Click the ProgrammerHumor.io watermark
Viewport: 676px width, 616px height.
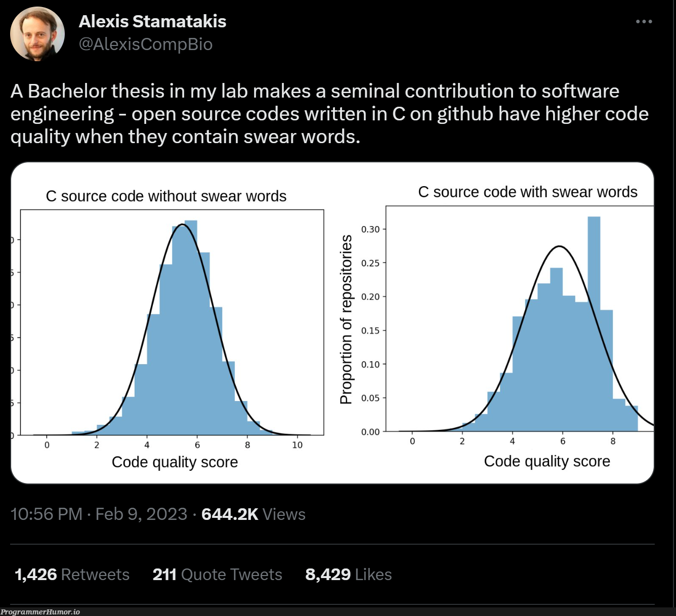pyautogui.click(x=40, y=612)
